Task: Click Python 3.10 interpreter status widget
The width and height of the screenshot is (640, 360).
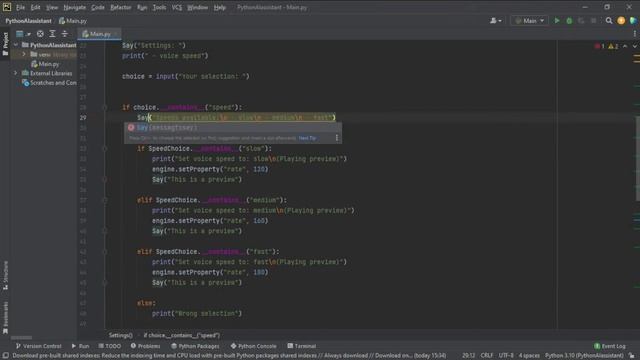Action: click(584, 356)
